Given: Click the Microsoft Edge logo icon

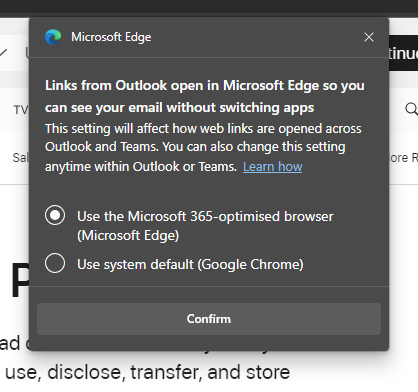Looking at the screenshot, I should coord(53,37).
